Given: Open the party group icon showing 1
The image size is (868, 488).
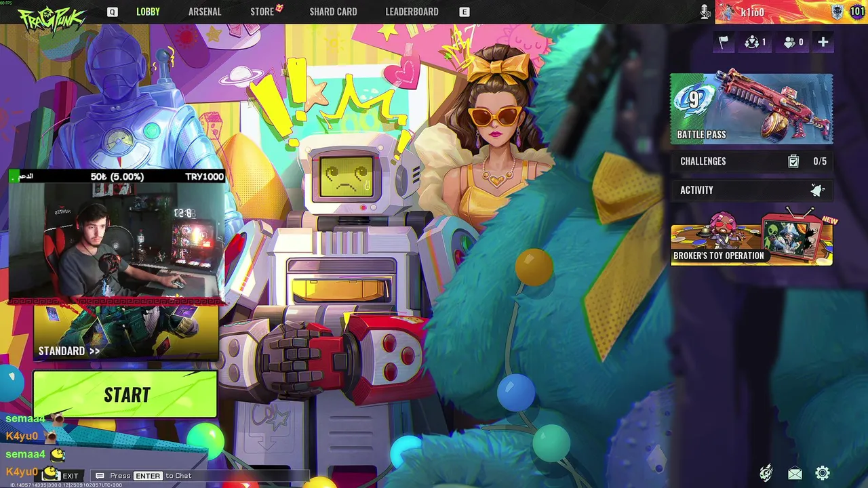Looking at the screenshot, I should pyautogui.click(x=755, y=42).
